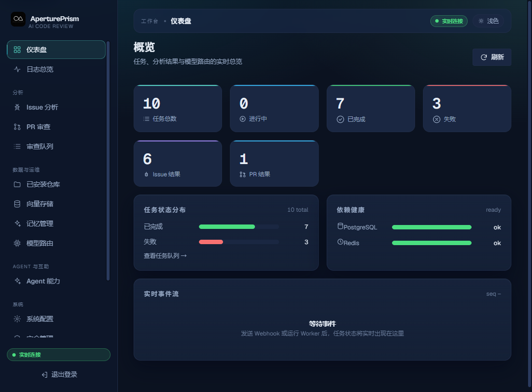532x392 pixels.
Task: Open 审查队列 from the sidebar
Action: coord(56,146)
